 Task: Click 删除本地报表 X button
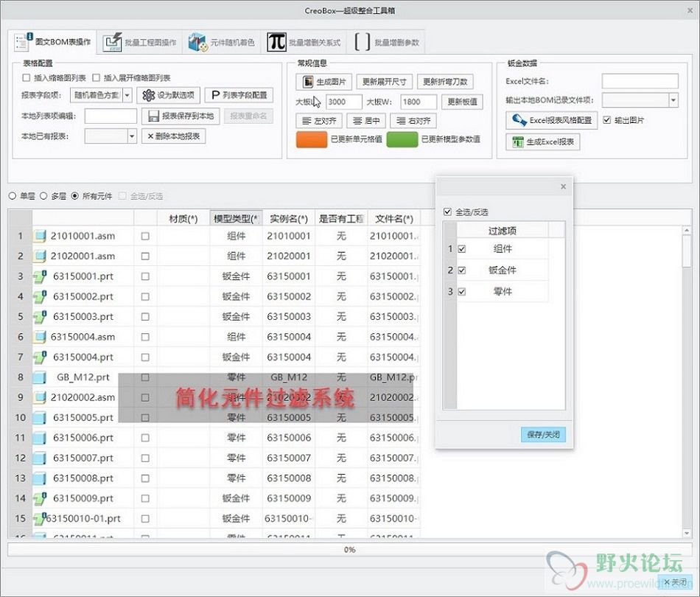pos(174,136)
